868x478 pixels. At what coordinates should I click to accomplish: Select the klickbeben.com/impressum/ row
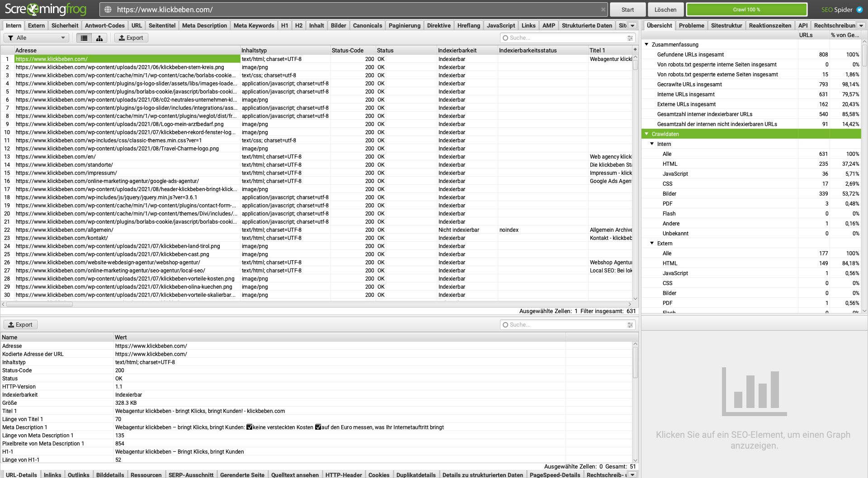coord(316,173)
